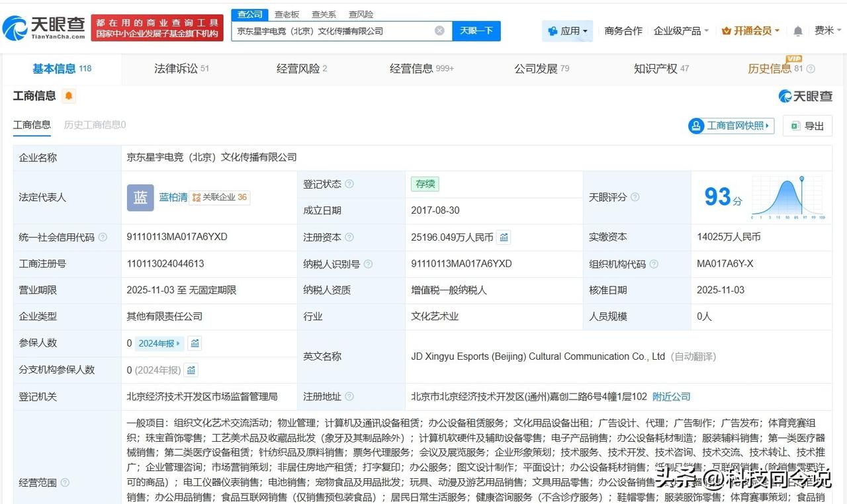
Task: Click the 工商注册号 value 110113024044613
Action: pyautogui.click(x=165, y=263)
